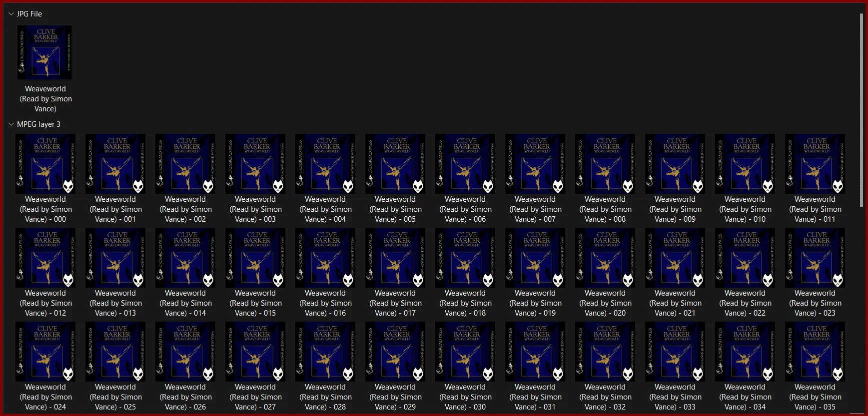868x416 pixels.
Task: Select the JPG cover image Weaveworld (Read by Simon Vance)
Action: tap(45, 52)
